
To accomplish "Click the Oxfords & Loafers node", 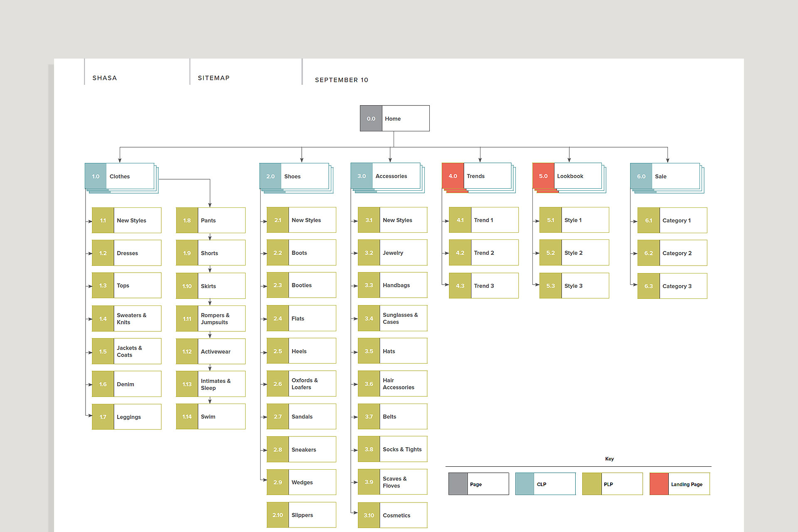I will (301, 384).
